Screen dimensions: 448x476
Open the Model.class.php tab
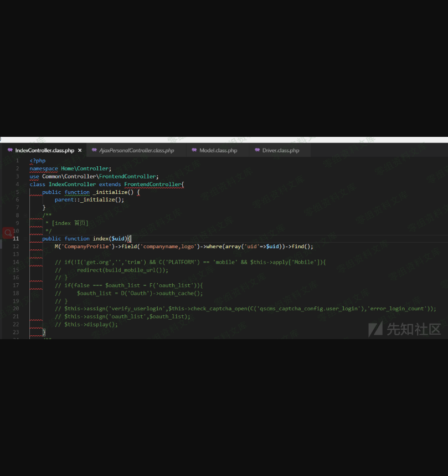[218, 150]
